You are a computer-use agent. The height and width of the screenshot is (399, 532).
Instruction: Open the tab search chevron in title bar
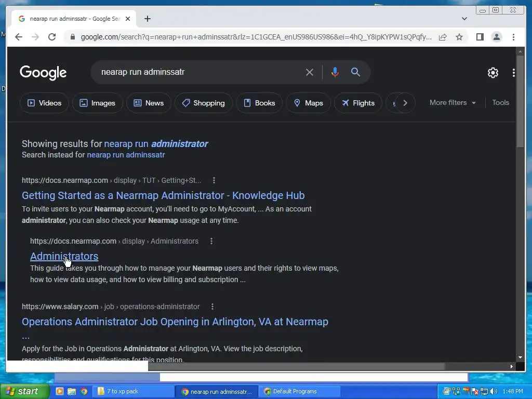point(464,19)
